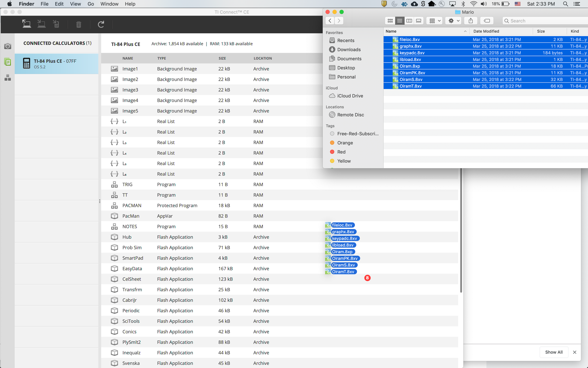Click the Finder Search field
Screen dimensions: 588x368
pyautogui.click(x=545, y=21)
